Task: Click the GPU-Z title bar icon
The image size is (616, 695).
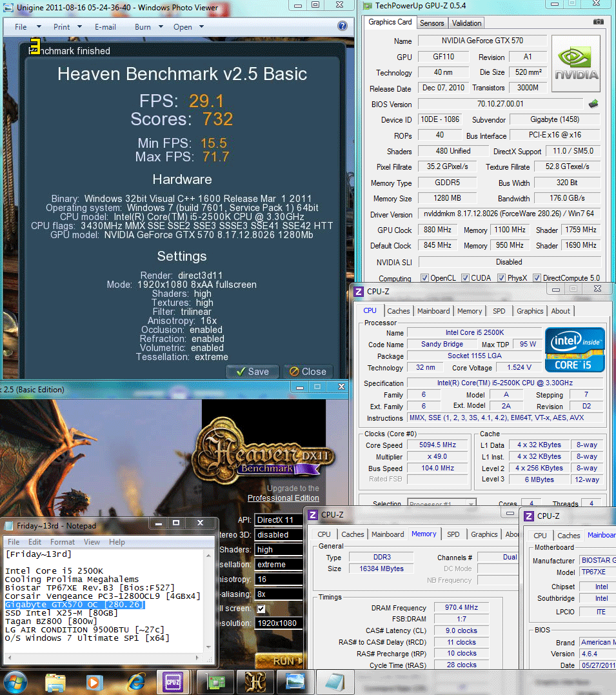Action: (368, 6)
